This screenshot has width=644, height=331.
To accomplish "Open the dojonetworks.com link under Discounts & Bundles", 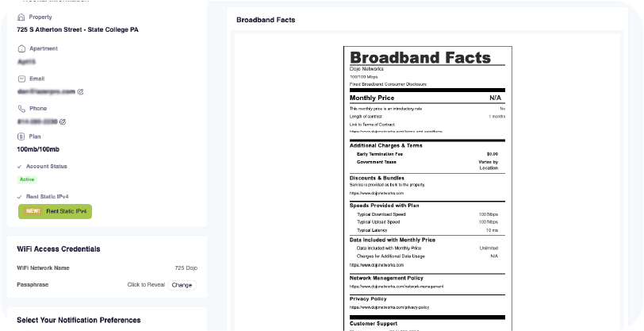I will (377, 194).
